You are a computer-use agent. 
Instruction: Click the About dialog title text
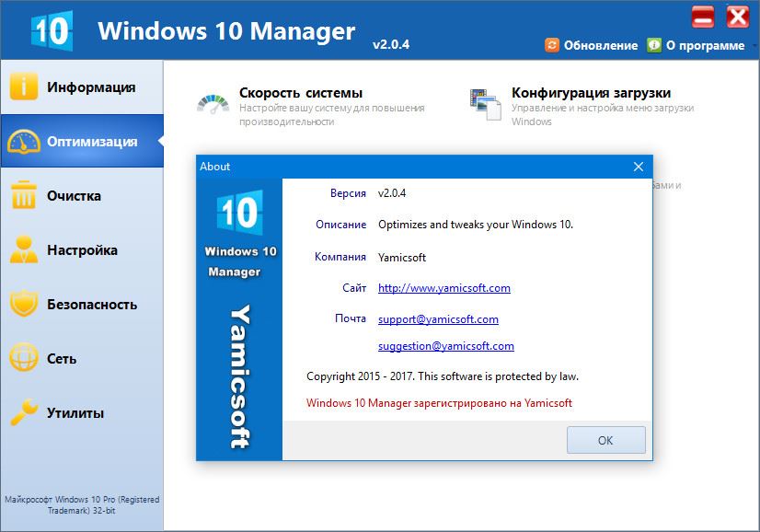click(x=214, y=167)
